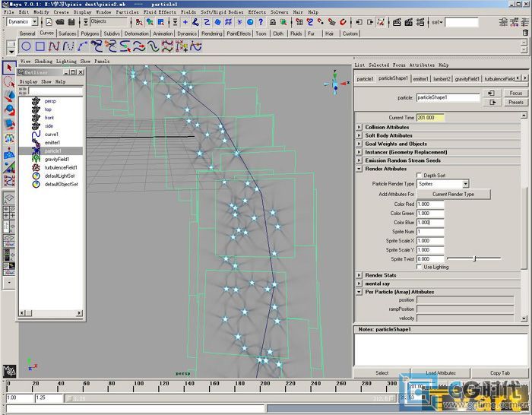This screenshot has width=532, height=415.
Task: Click the Select button
Action: point(382,373)
